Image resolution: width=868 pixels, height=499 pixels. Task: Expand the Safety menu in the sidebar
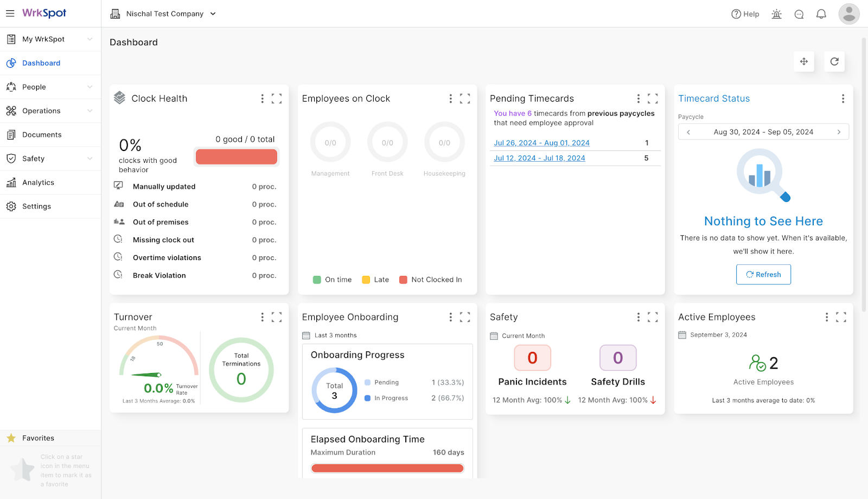(x=90, y=158)
